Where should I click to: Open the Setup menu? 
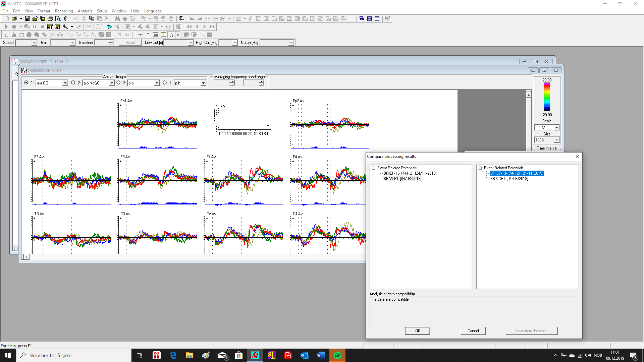tap(102, 11)
